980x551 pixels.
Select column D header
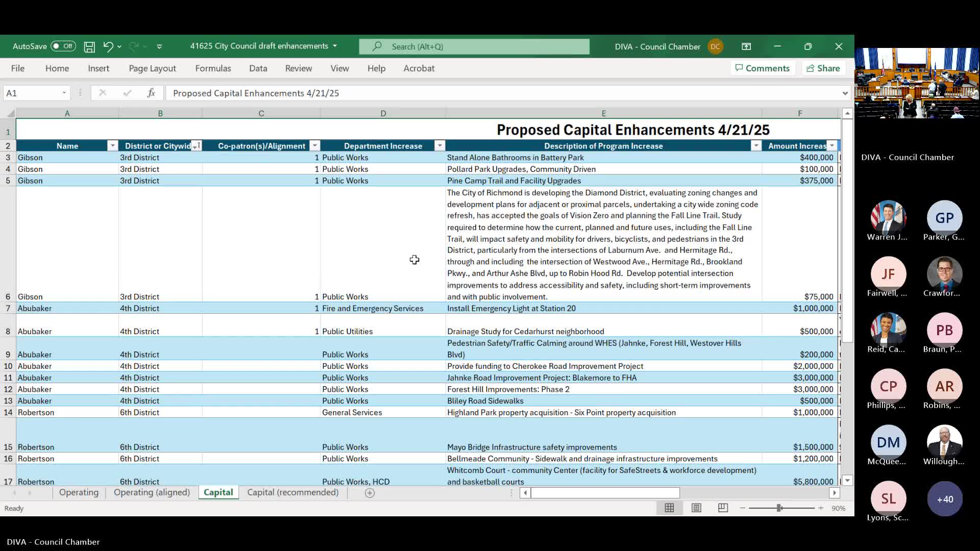pos(383,113)
